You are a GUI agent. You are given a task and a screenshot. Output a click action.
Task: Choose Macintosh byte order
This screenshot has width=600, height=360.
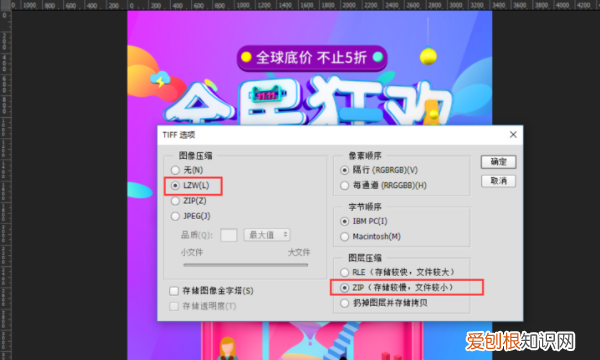click(344, 236)
